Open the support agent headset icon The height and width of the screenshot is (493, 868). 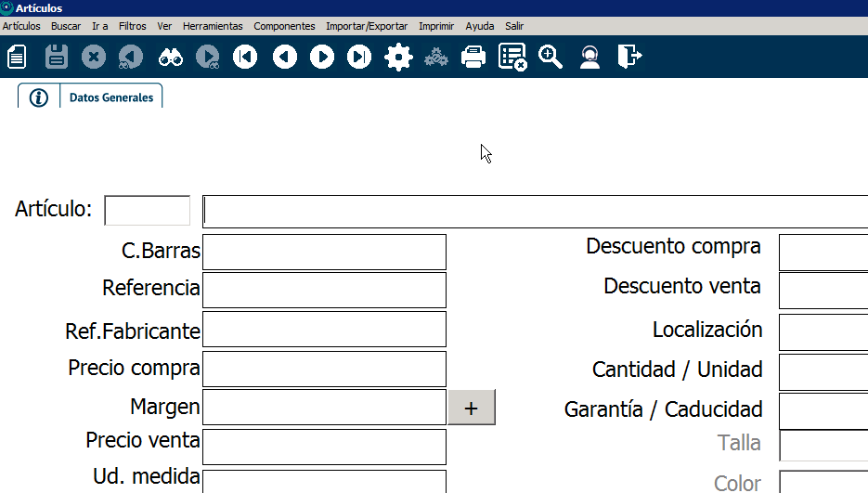point(589,58)
